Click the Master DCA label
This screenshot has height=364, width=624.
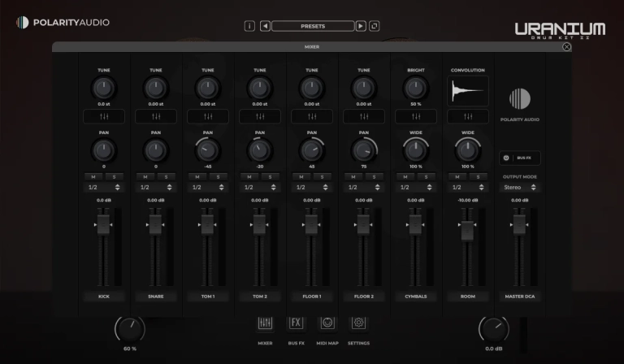[520, 297]
